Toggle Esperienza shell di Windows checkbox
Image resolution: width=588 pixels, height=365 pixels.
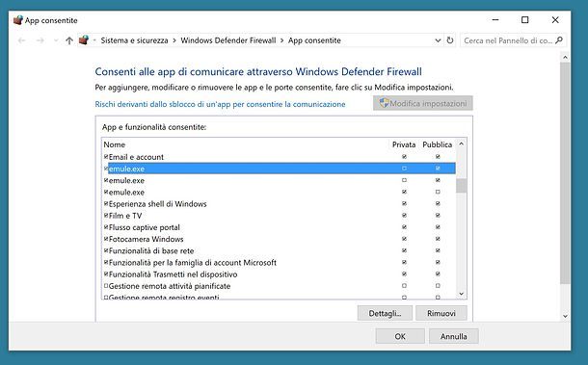106,204
